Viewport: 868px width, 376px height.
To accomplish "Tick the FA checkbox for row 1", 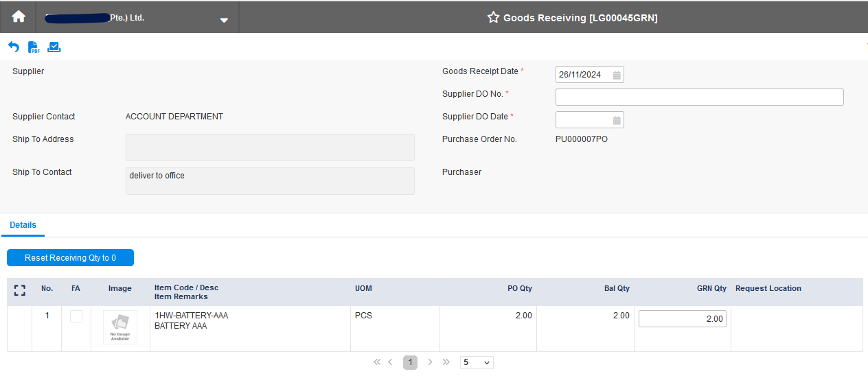I will (76, 316).
